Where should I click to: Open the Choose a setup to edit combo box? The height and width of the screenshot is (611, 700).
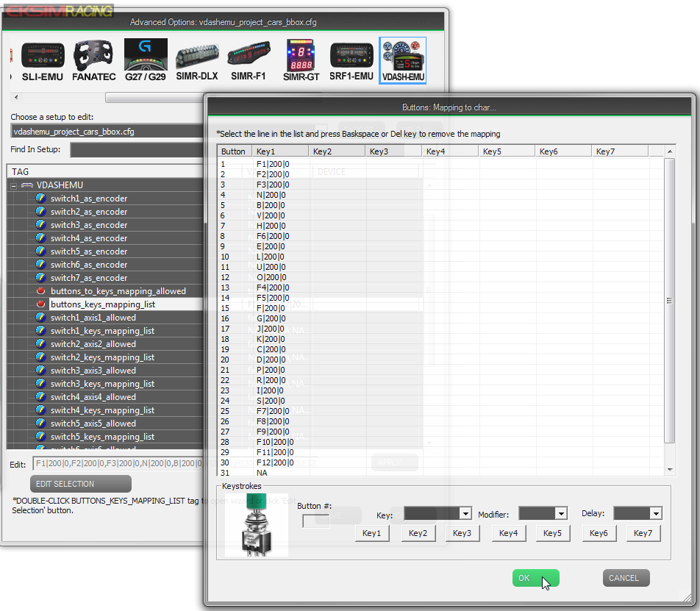[x=107, y=131]
